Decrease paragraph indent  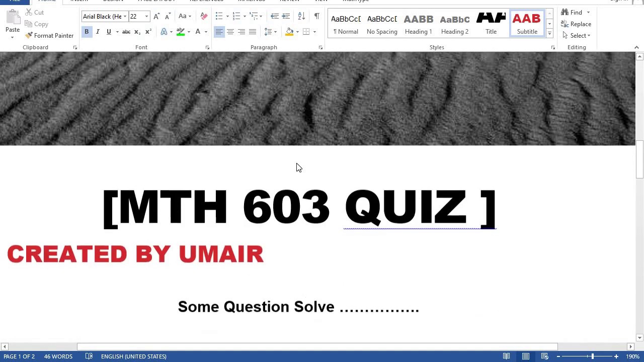coord(274,17)
